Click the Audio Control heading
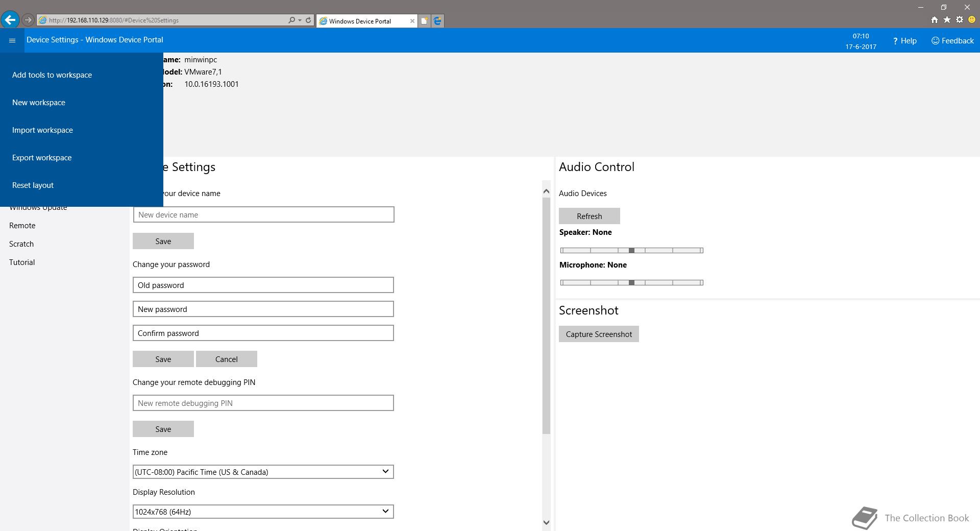The width and height of the screenshot is (980, 531). (x=597, y=167)
